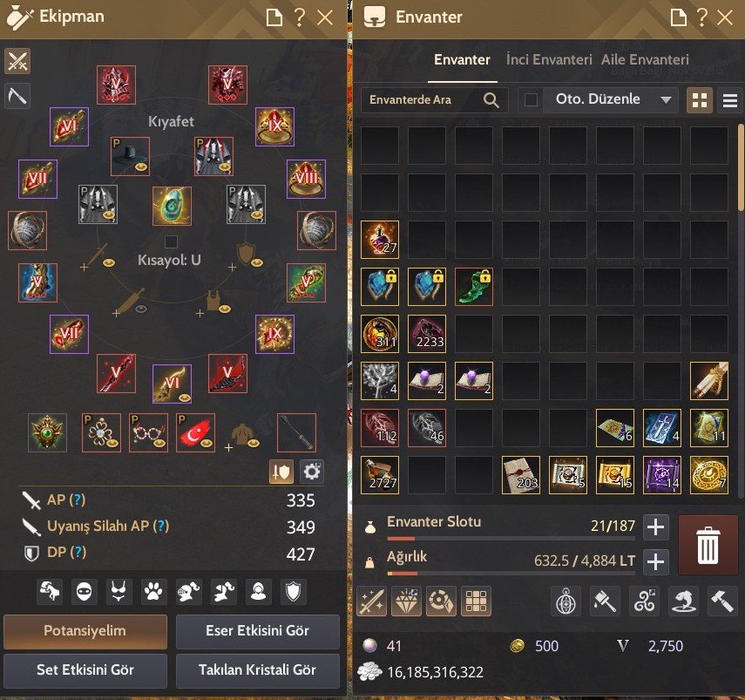The image size is (745, 700).
Task: Toggle the weapon visibility eye icon
Action: pos(141,309)
